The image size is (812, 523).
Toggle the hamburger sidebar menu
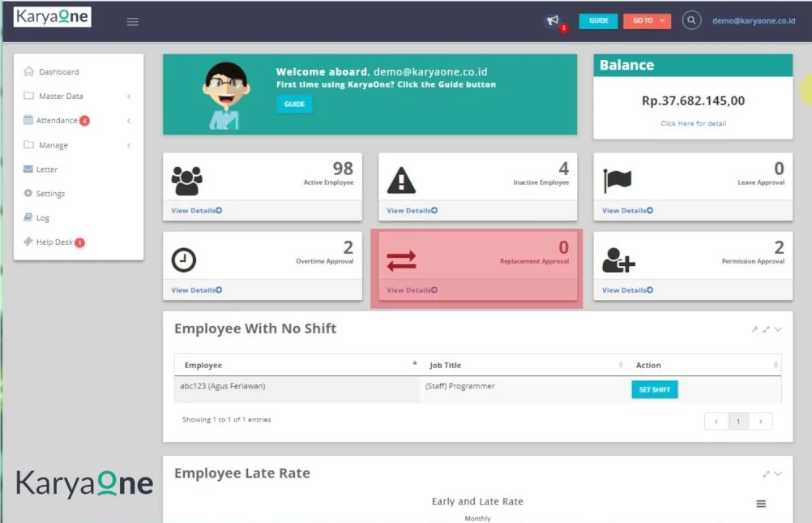pyautogui.click(x=133, y=22)
